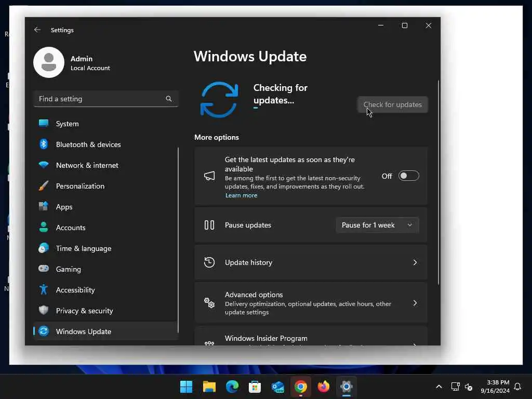Expand Advanced options chevron
Screen dimensions: 532x399
(x=415, y=303)
